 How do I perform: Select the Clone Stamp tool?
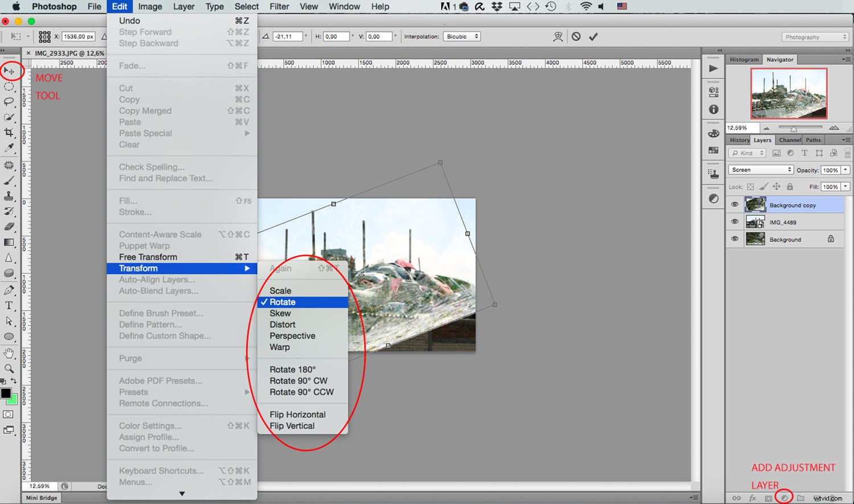click(x=10, y=196)
